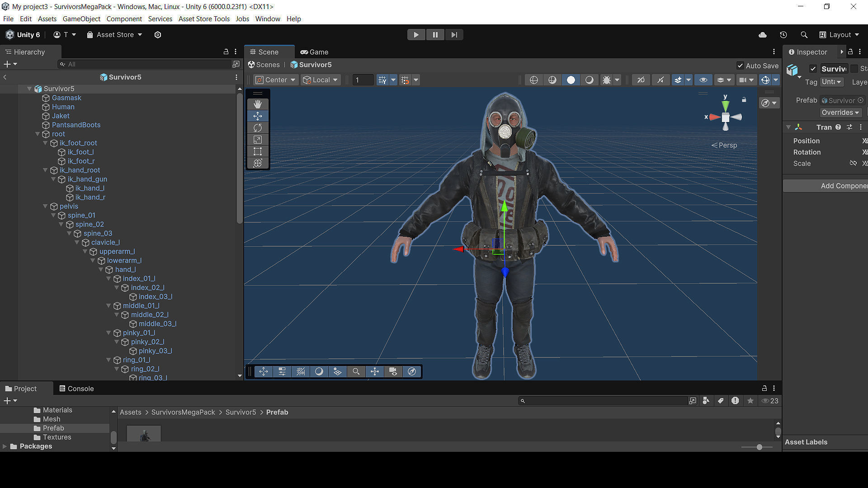Select the Scale tool
868x488 pixels.
258,140
